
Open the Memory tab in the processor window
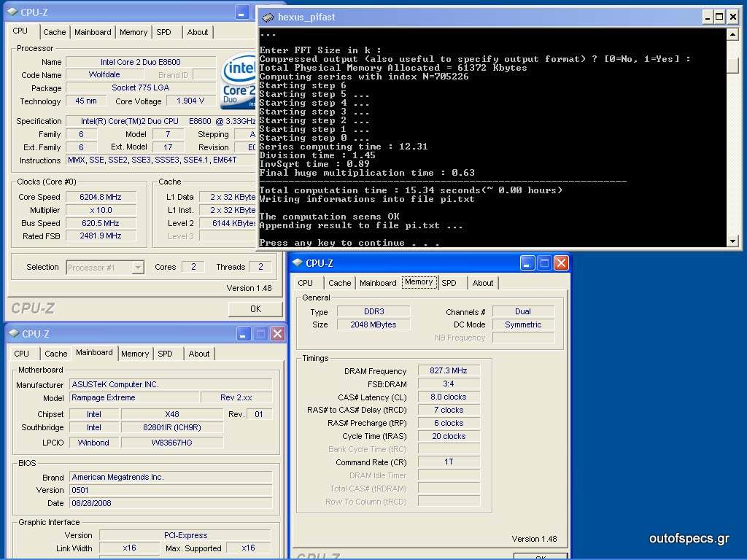tap(133, 32)
